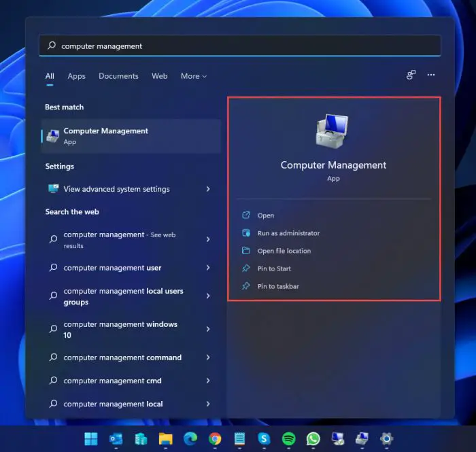Click inside the 'computer management' search field
The width and height of the screenshot is (476, 452).
coord(240,46)
